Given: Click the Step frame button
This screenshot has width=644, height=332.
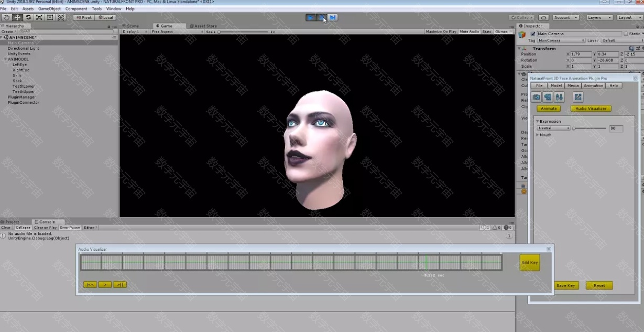Looking at the screenshot, I should [x=333, y=17].
